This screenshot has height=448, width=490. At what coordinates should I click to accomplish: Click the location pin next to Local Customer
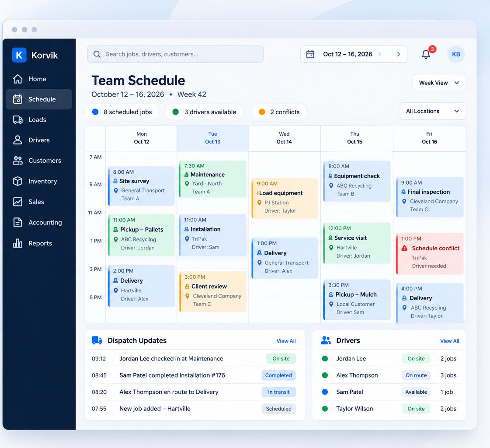click(x=331, y=304)
